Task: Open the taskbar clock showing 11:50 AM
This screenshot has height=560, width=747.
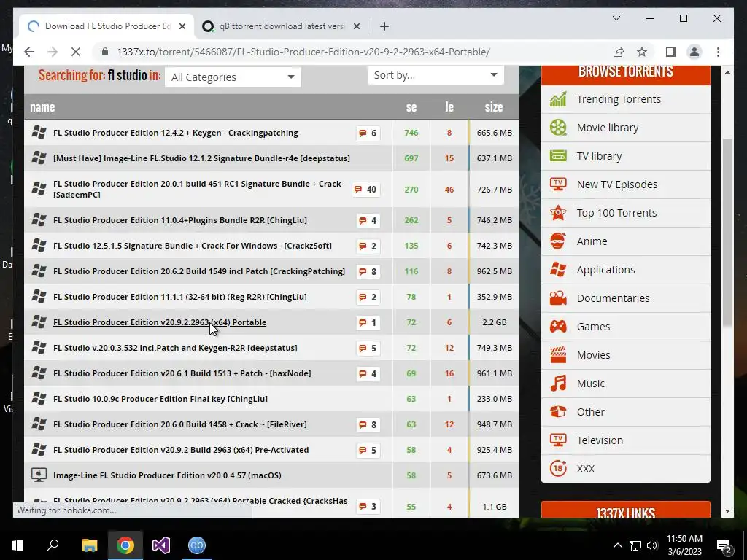Action: [684, 545]
